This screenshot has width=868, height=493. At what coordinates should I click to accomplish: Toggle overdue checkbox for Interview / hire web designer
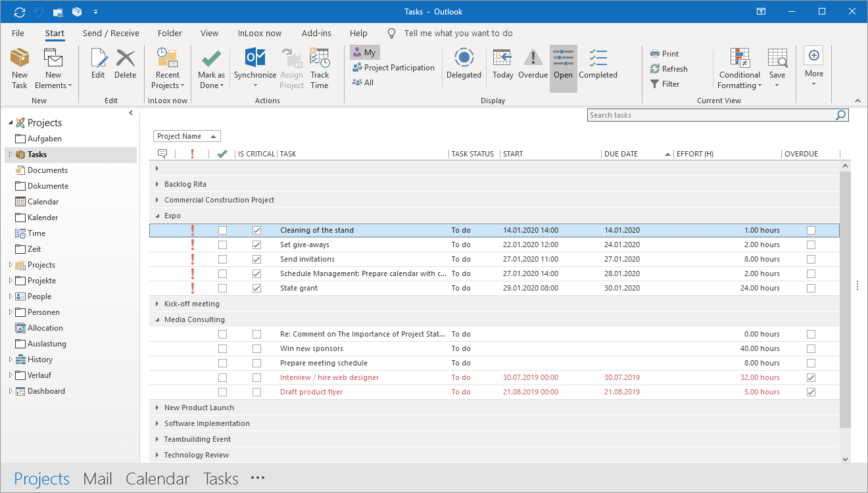(x=811, y=377)
